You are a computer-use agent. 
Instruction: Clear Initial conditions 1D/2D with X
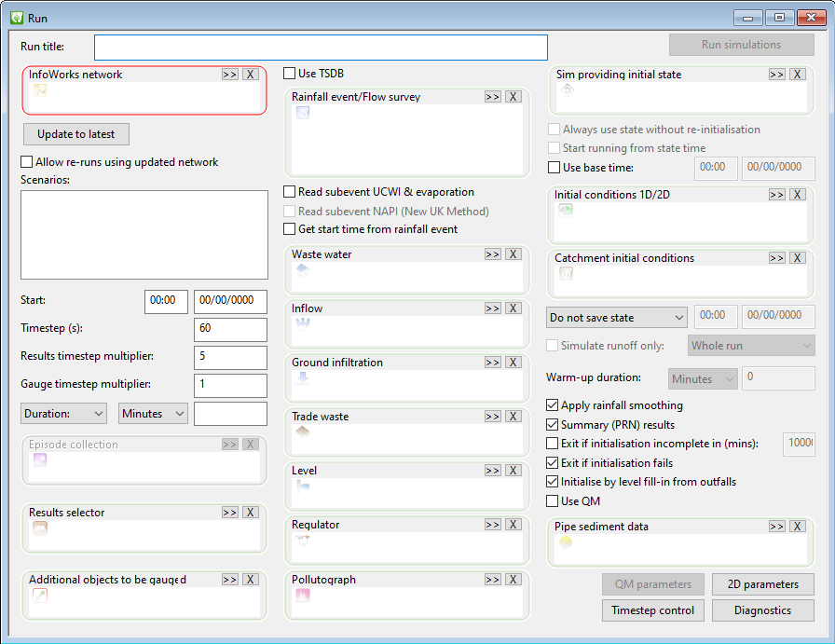coord(797,195)
